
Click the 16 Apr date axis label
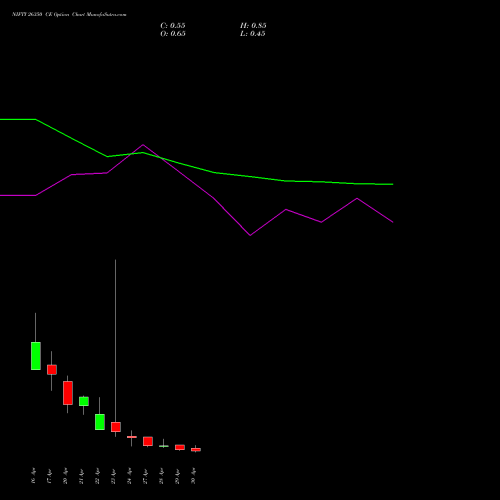[33, 476]
